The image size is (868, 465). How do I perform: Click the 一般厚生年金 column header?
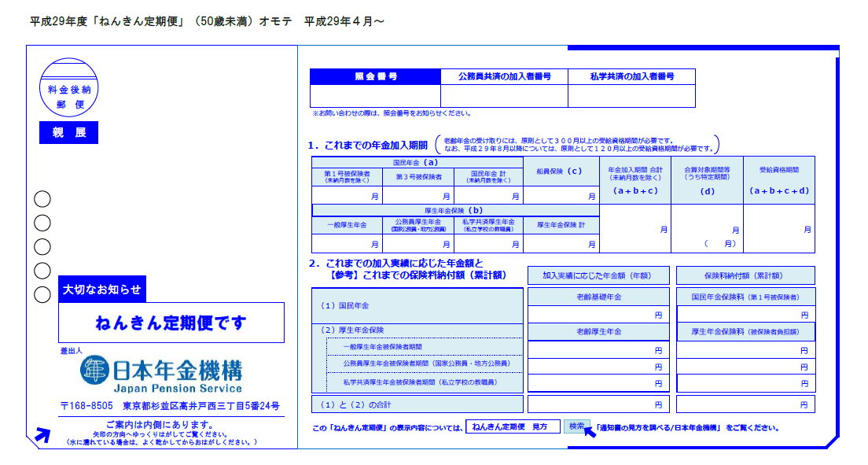tap(347, 225)
